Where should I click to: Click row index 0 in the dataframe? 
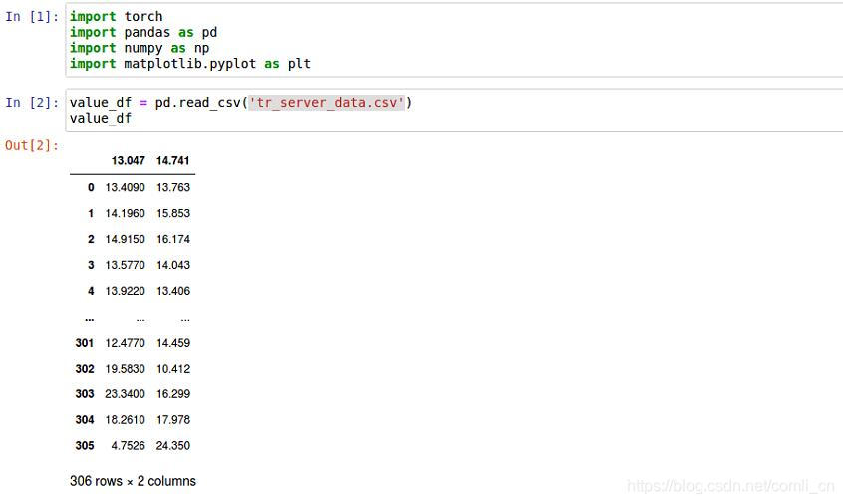[91, 187]
